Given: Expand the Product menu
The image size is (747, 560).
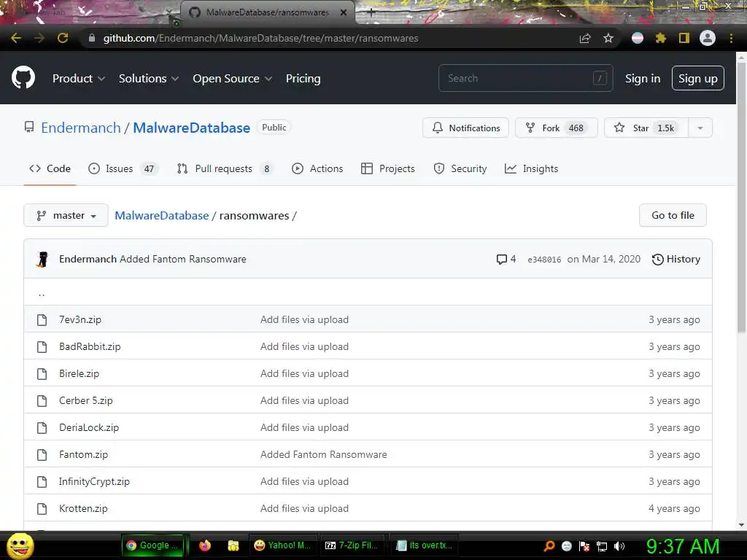Looking at the screenshot, I should point(79,79).
